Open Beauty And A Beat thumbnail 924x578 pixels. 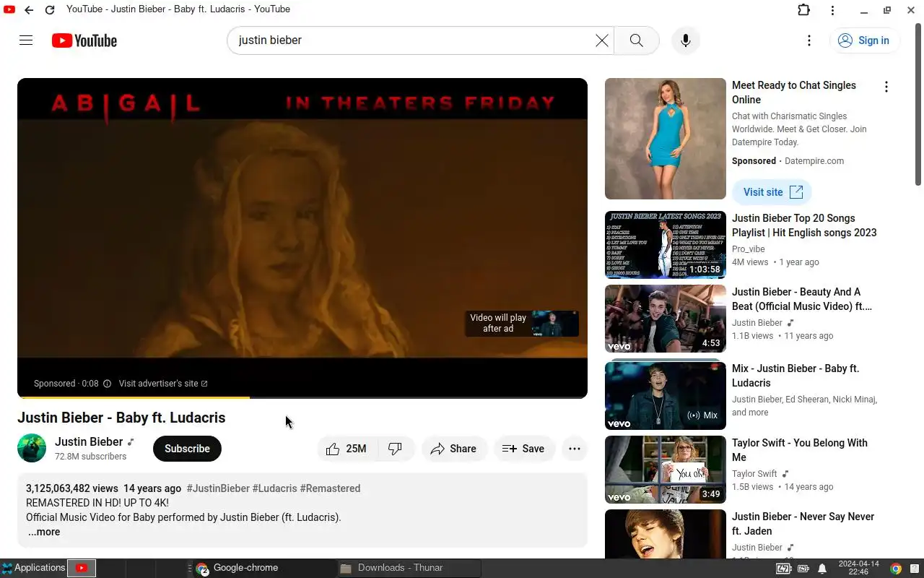pos(666,319)
